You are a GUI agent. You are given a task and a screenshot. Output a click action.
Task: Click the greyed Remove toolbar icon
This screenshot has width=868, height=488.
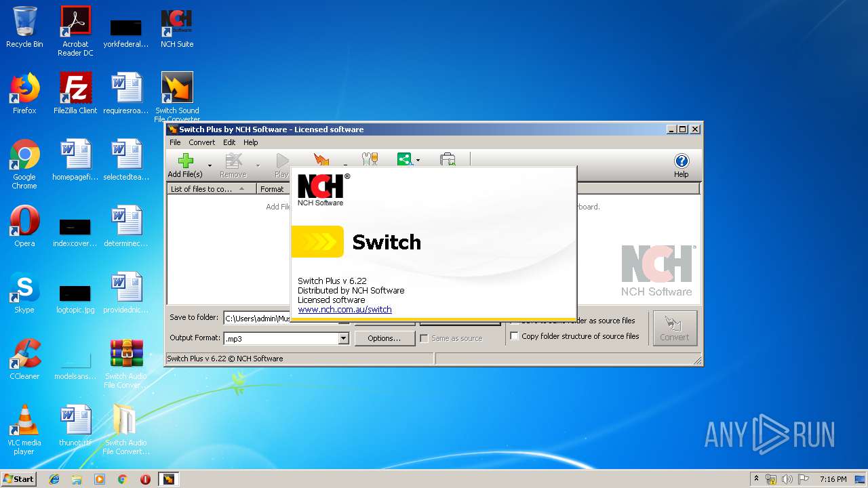coord(233,161)
